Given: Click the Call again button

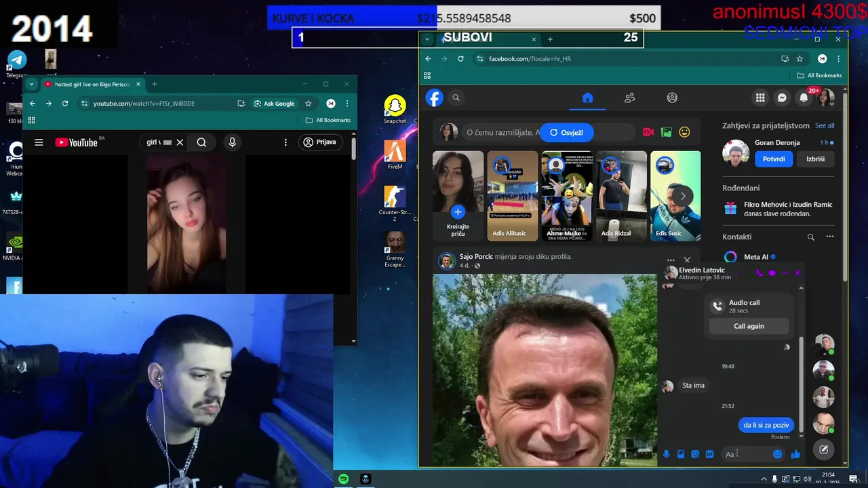Looking at the screenshot, I should pos(749,326).
